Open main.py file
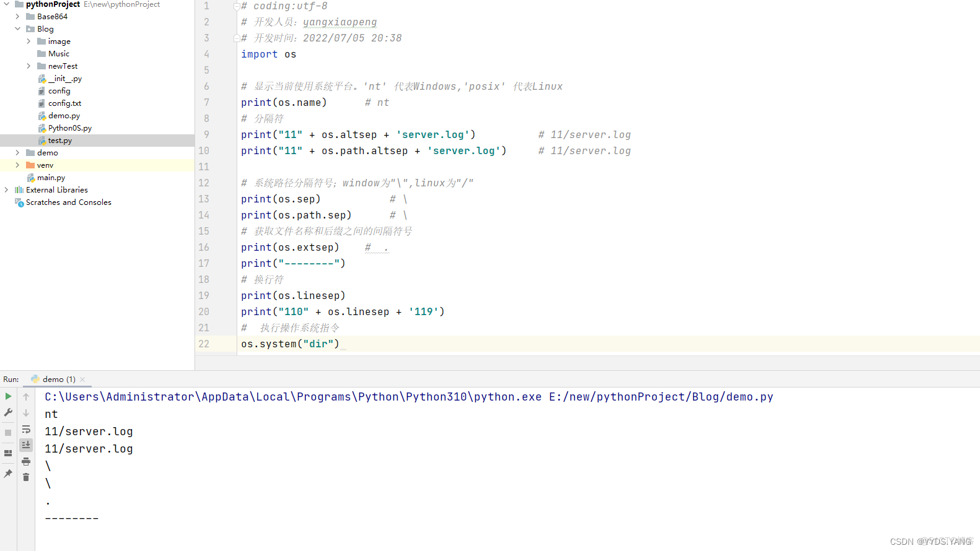The height and width of the screenshot is (551, 980). click(x=51, y=178)
